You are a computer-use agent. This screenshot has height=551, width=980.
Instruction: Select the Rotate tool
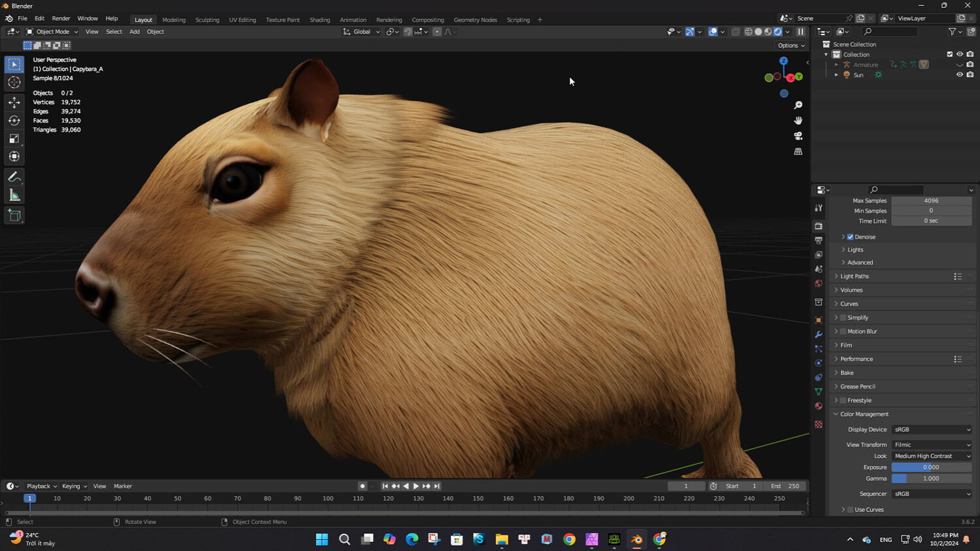pyautogui.click(x=14, y=120)
